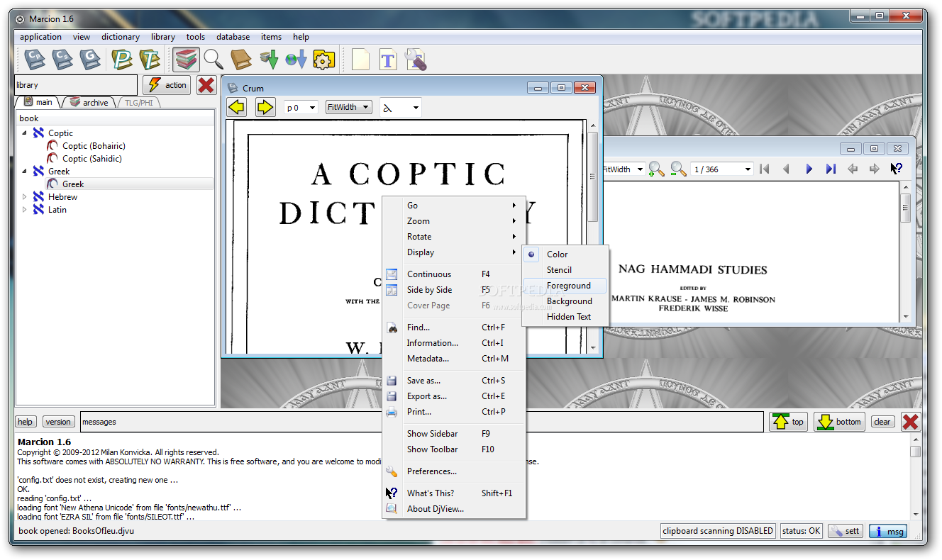Go to previous page in DjView toolbar

pos(786,169)
